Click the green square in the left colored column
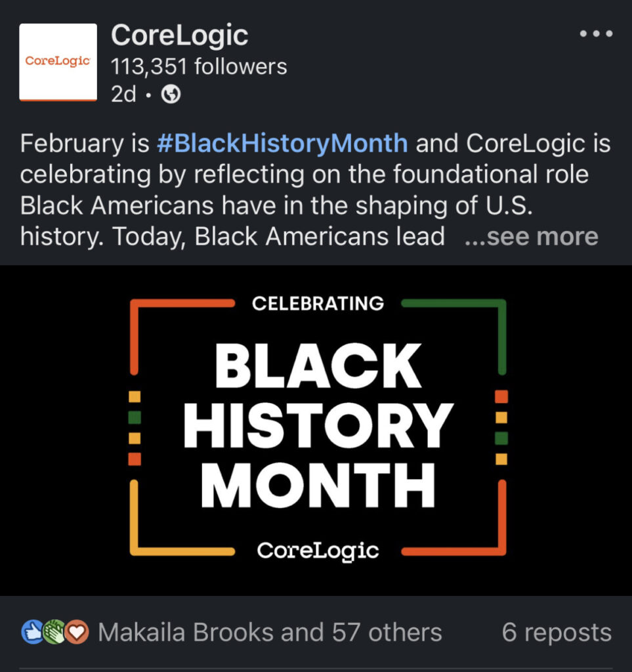 tap(135, 417)
